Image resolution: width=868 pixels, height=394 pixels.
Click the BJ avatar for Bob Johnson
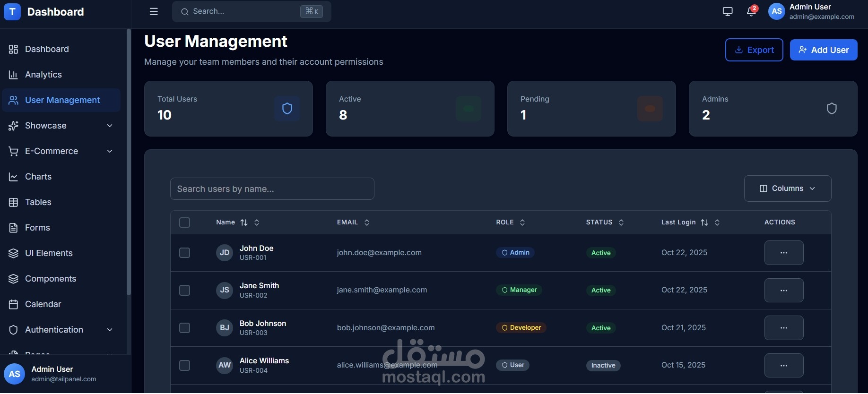[225, 328]
